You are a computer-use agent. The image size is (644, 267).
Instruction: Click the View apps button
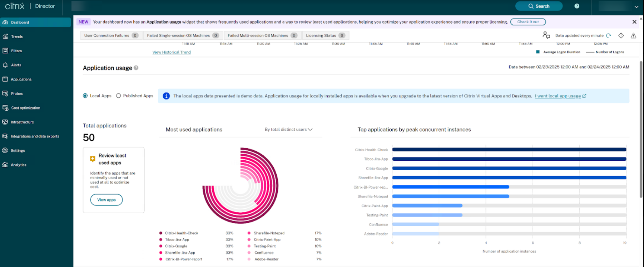click(106, 200)
